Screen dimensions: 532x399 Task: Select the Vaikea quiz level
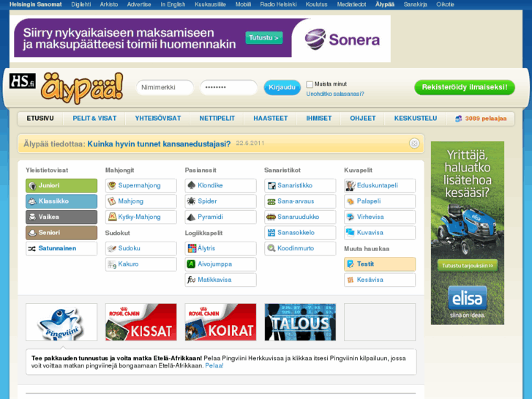61,217
